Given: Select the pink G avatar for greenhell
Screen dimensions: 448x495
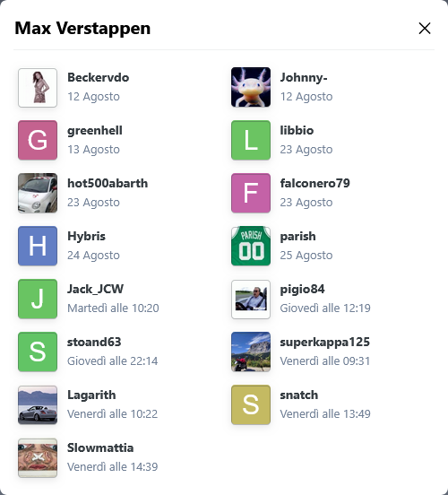Looking at the screenshot, I should [x=38, y=140].
